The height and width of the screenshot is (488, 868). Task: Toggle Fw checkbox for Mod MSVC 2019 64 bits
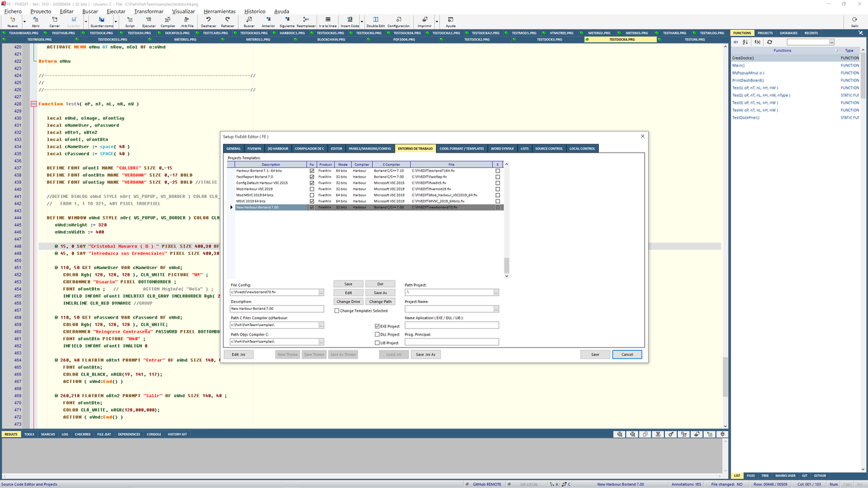coord(312,195)
